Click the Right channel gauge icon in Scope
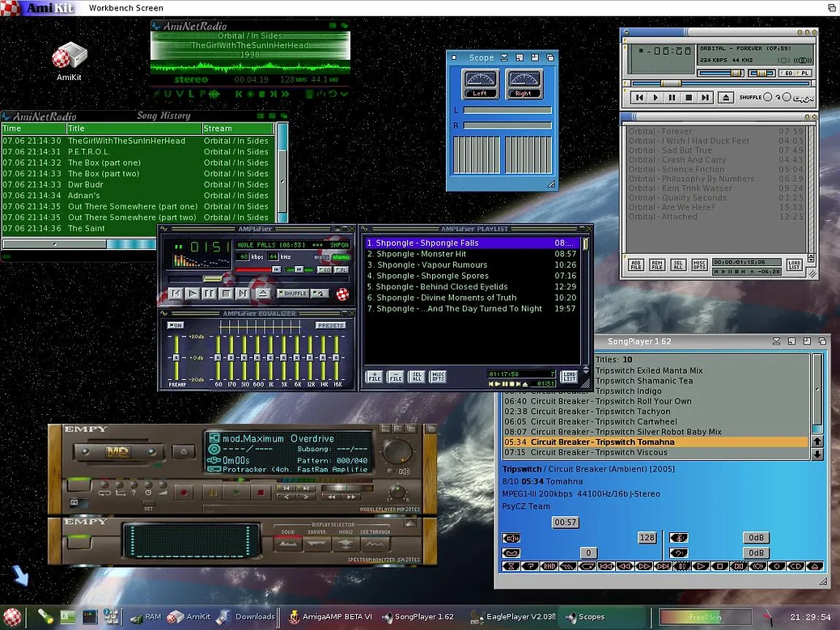Screen dimensions: 840x630 tap(523, 83)
